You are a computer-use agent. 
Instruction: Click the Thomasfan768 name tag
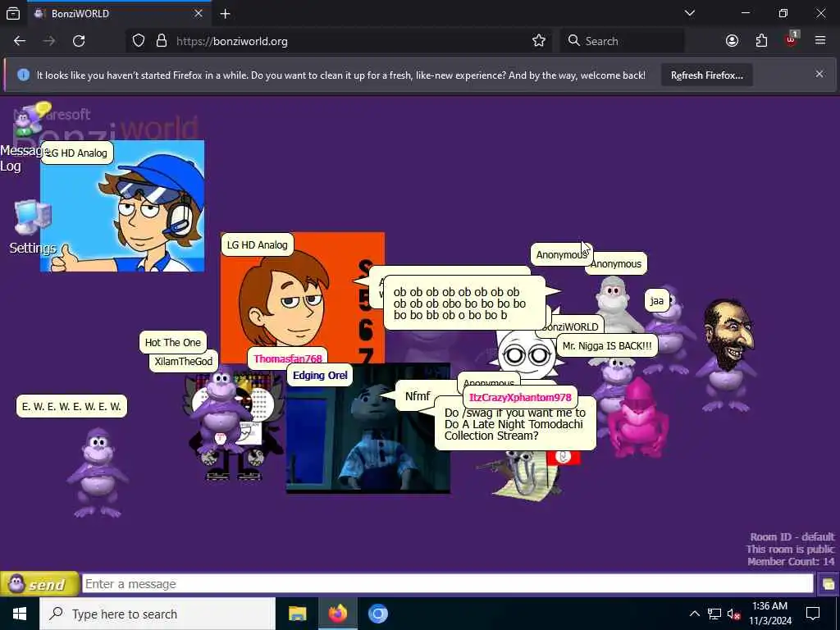coord(288,359)
